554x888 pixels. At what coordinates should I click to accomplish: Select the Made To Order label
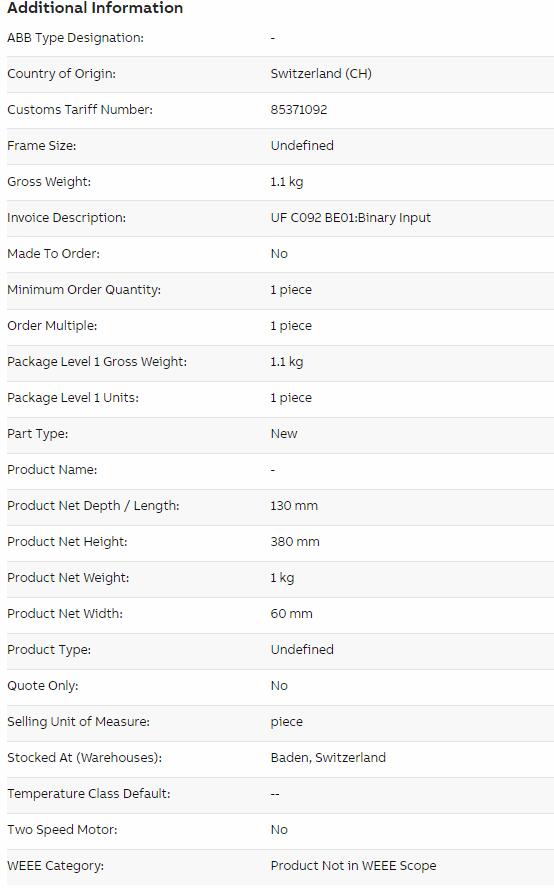(x=53, y=254)
